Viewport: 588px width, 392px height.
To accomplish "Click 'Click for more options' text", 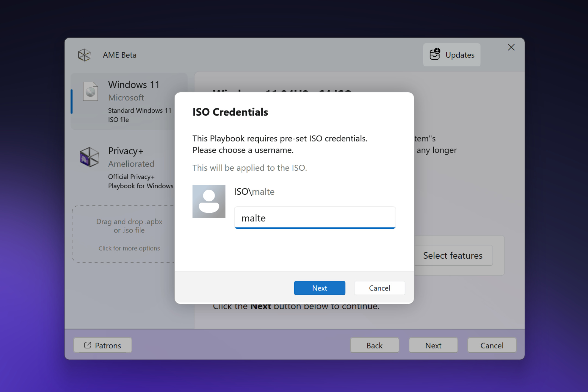I will 129,248.
